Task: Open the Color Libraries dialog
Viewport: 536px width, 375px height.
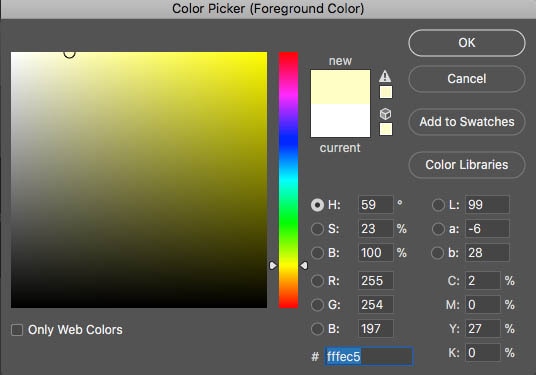Action: [x=467, y=165]
